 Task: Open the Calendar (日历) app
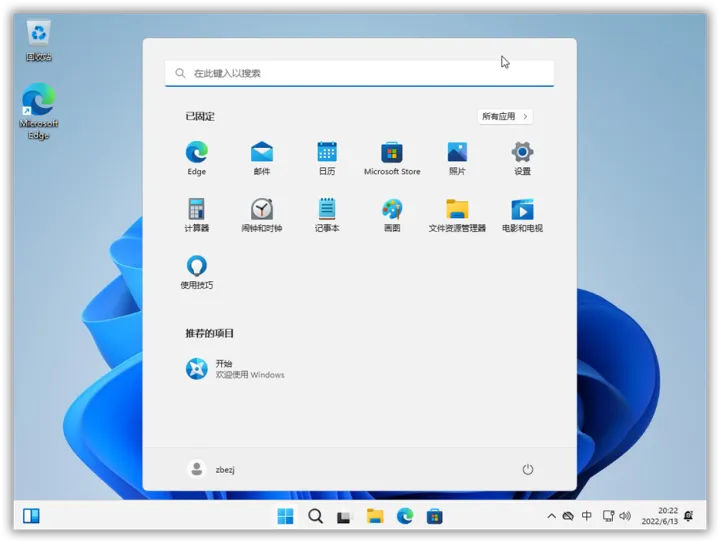[x=327, y=158]
